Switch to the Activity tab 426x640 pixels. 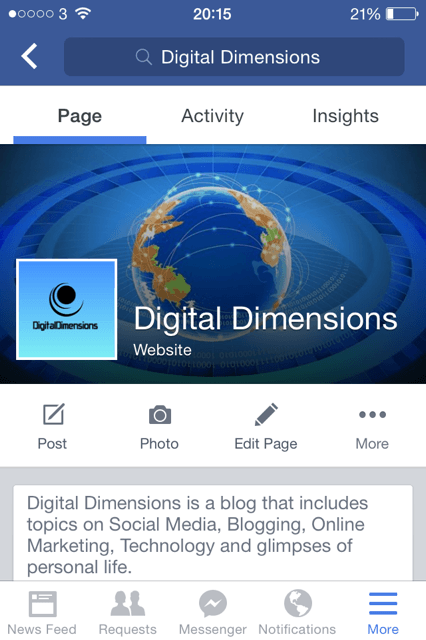[x=213, y=116]
